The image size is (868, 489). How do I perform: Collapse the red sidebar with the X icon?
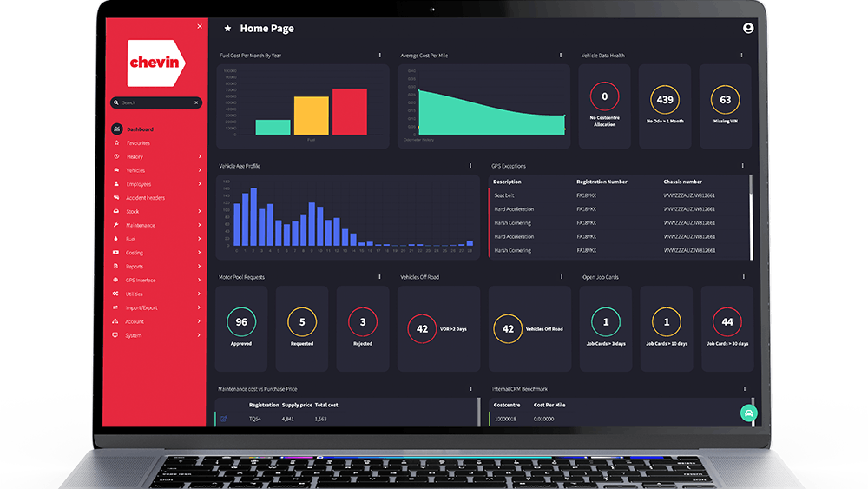pos(200,26)
